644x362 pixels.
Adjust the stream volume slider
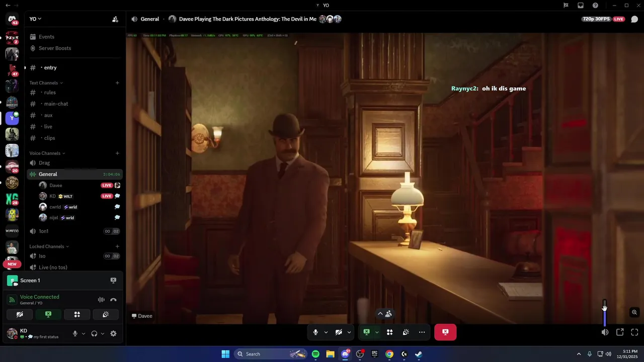(x=605, y=313)
